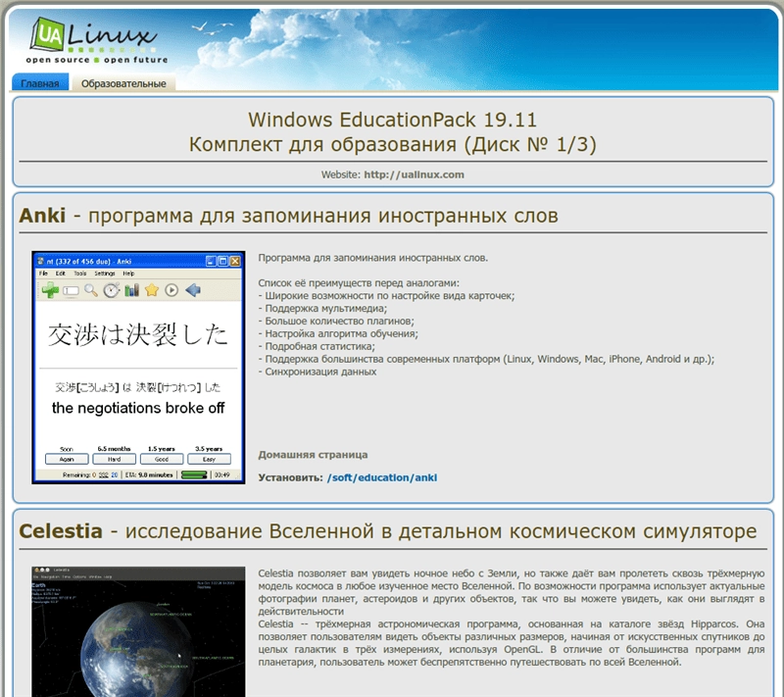Click the Hard button in Anki screenshot
Screen dimensions: 784x697
pyautogui.click(x=114, y=459)
